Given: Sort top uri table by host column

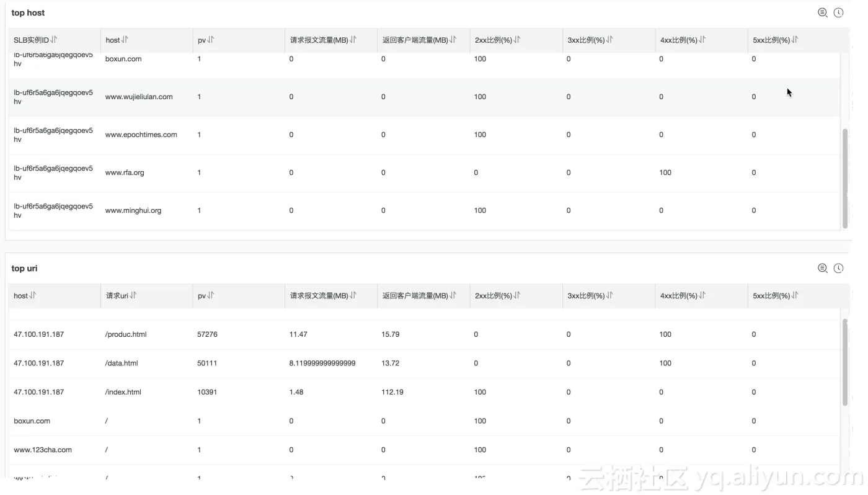Looking at the screenshot, I should [x=33, y=295].
